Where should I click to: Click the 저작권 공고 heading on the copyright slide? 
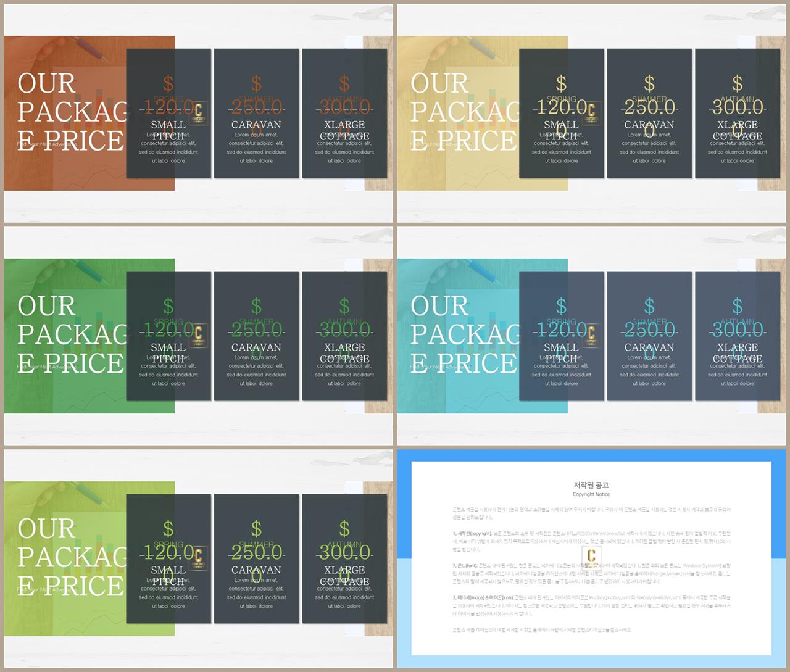591,485
